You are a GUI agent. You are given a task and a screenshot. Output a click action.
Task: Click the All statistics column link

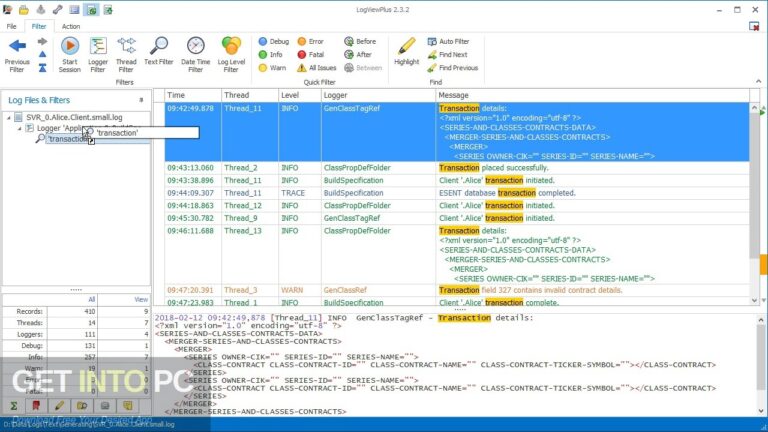pos(92,299)
